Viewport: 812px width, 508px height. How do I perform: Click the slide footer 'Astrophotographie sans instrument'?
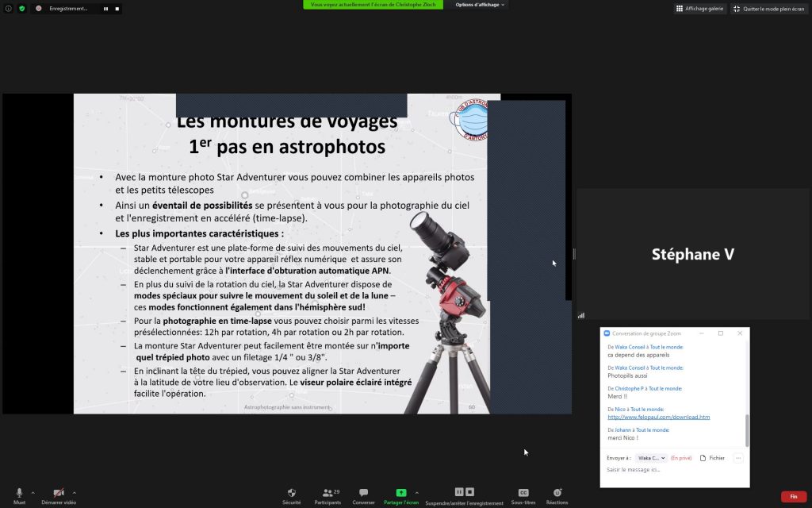point(287,407)
